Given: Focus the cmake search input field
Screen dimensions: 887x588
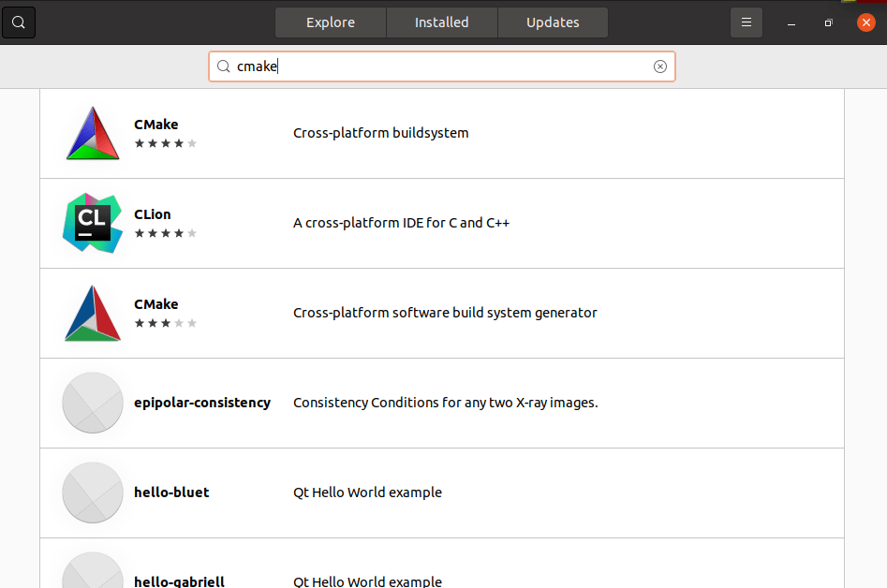Looking at the screenshot, I should pos(442,66).
